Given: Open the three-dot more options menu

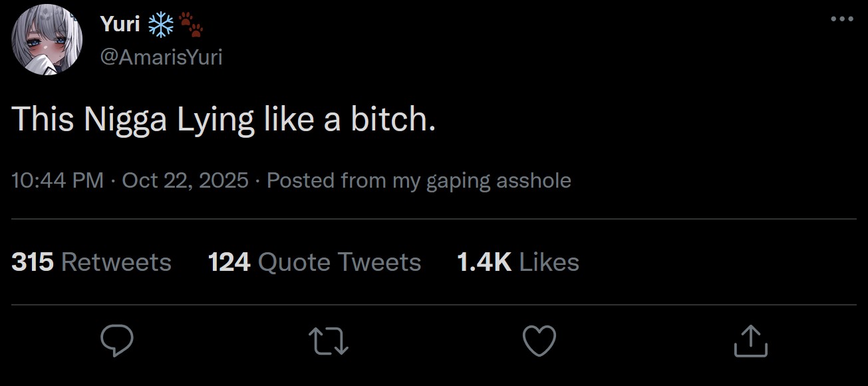Looking at the screenshot, I should [842, 19].
